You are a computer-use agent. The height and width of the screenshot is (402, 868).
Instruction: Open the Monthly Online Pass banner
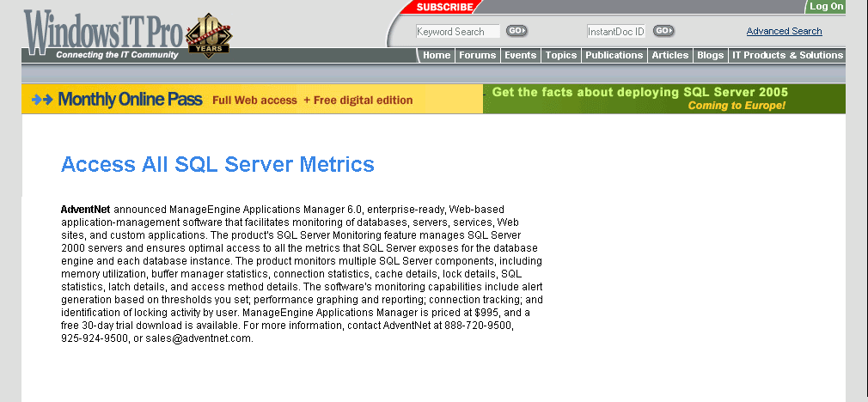252,99
